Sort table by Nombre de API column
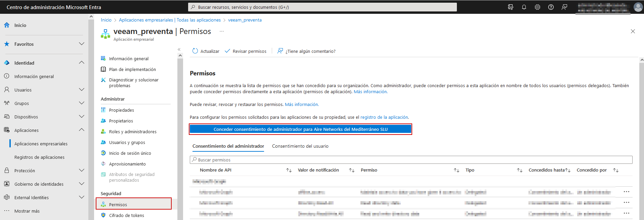 click(x=289, y=170)
